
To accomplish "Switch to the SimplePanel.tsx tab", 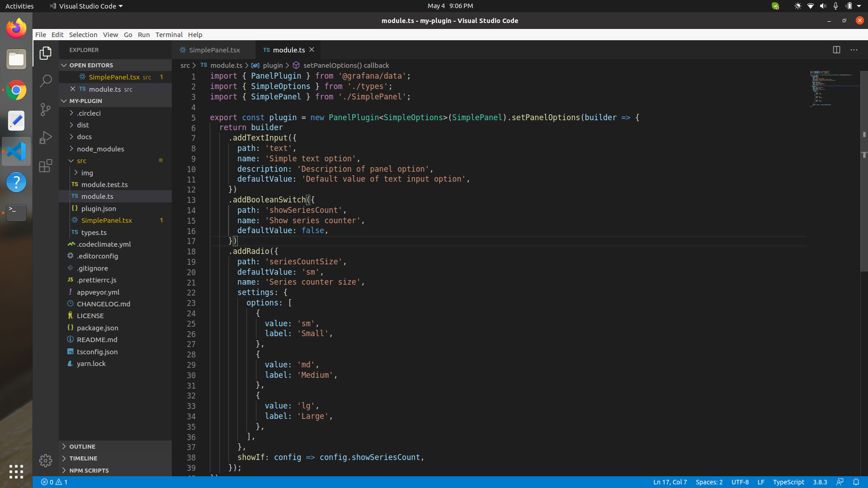I will point(214,50).
